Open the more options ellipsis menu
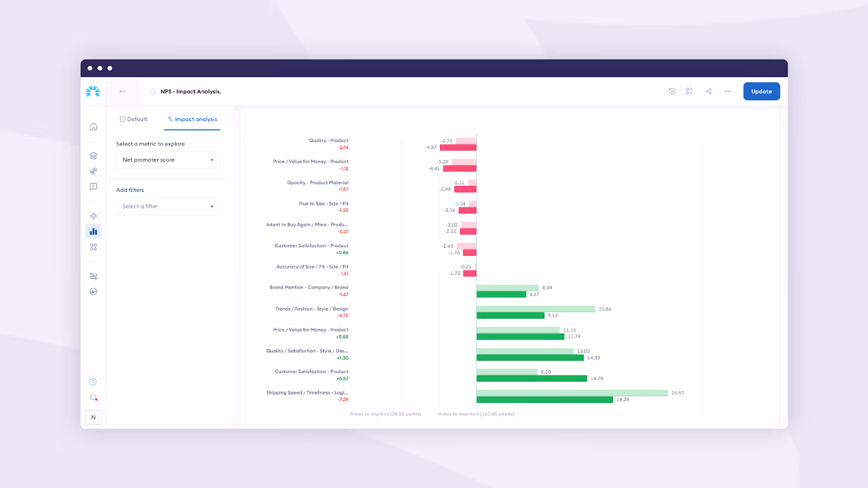The height and width of the screenshot is (488, 868). tap(728, 91)
